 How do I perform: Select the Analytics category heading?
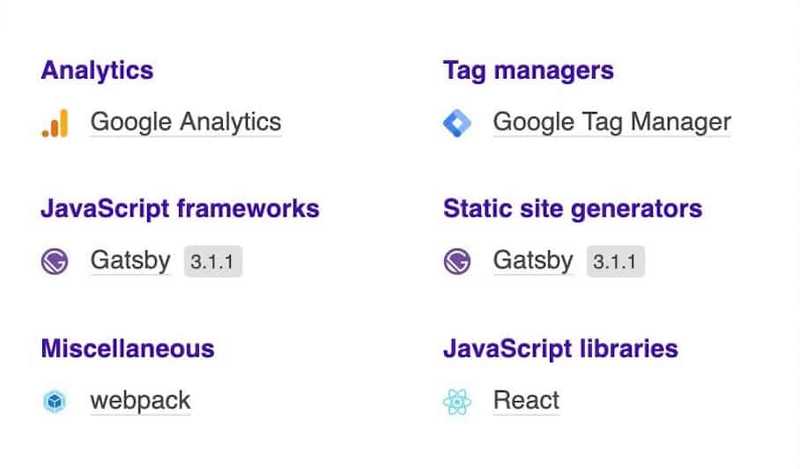click(97, 71)
